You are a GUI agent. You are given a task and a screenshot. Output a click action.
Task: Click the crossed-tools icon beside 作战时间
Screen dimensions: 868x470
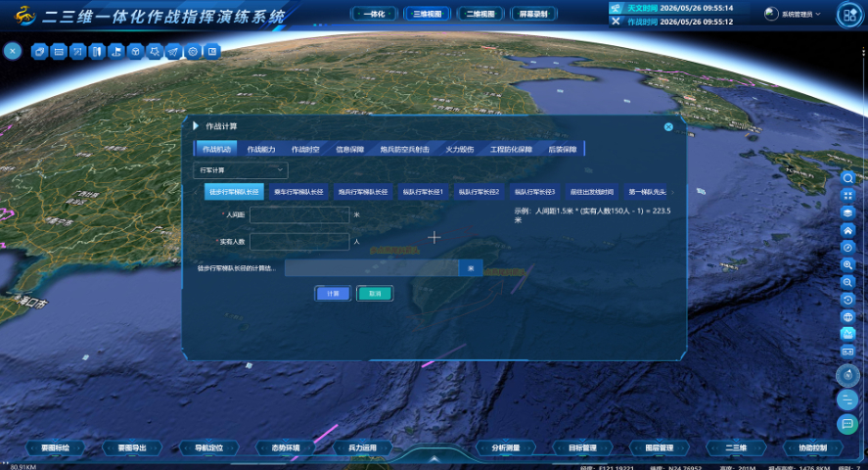pos(616,21)
